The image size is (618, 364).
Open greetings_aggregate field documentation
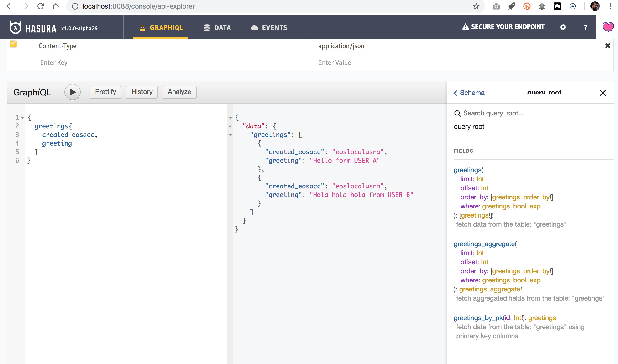[484, 244]
